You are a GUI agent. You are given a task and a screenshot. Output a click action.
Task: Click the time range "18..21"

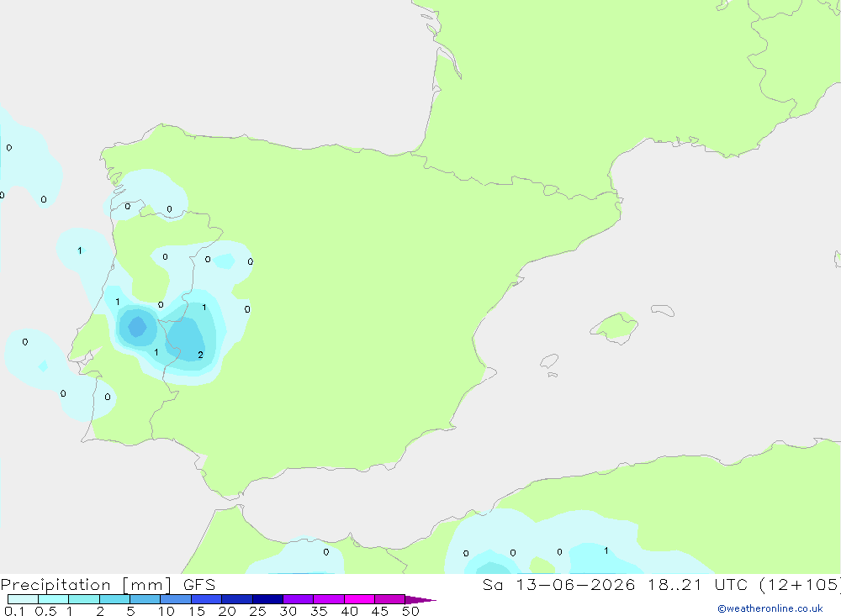pyautogui.click(x=674, y=585)
